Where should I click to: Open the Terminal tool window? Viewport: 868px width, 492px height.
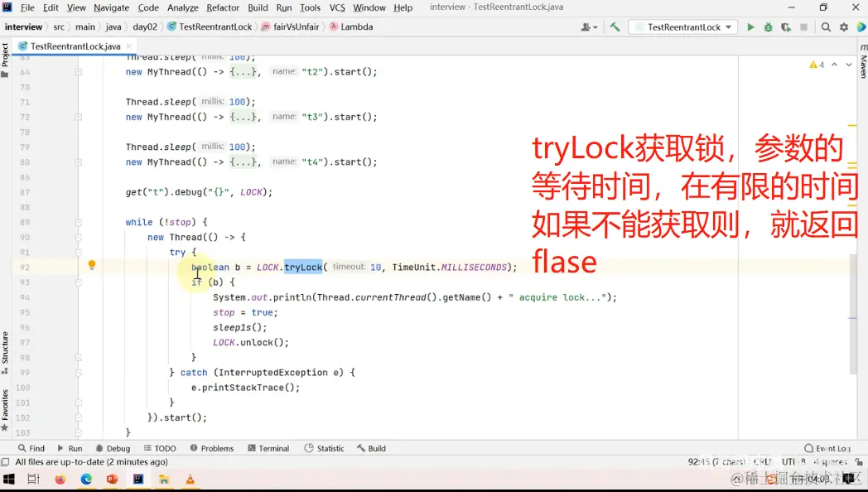(x=268, y=448)
